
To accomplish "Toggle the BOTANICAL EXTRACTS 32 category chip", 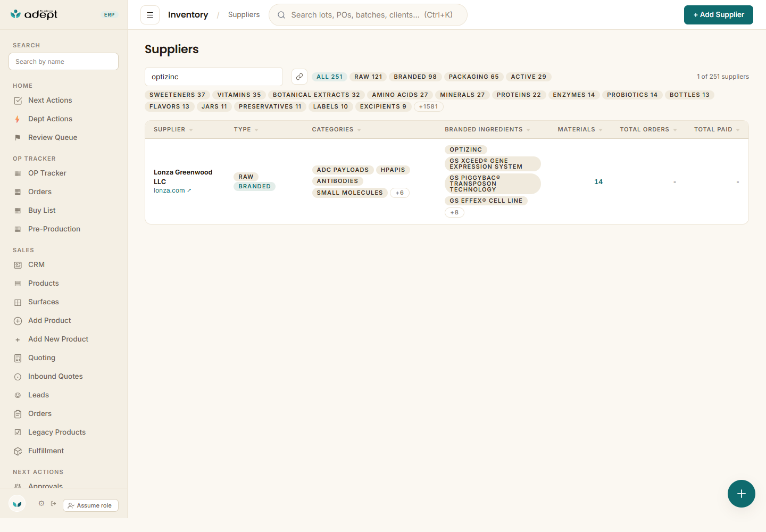I will click(x=316, y=95).
